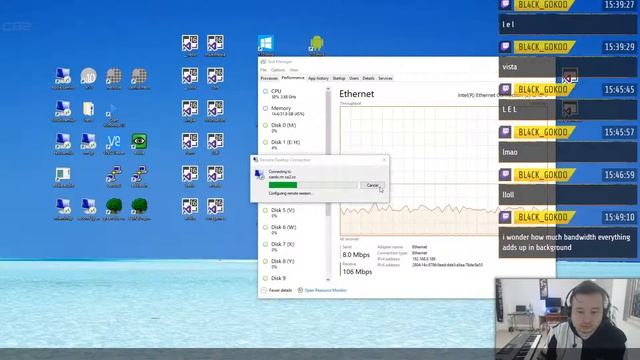Select Disk 7 (X:) entry
This screenshot has height=360, width=640.
[x=293, y=247]
